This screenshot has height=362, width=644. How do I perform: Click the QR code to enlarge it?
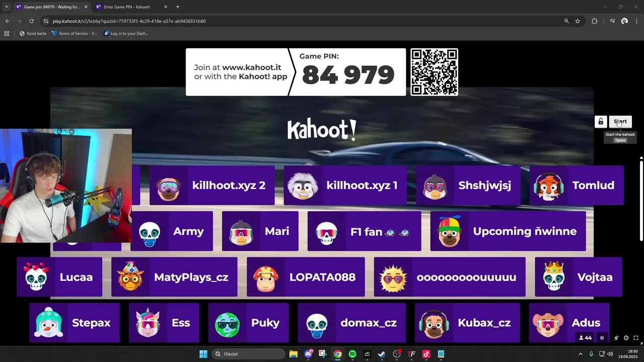(434, 72)
